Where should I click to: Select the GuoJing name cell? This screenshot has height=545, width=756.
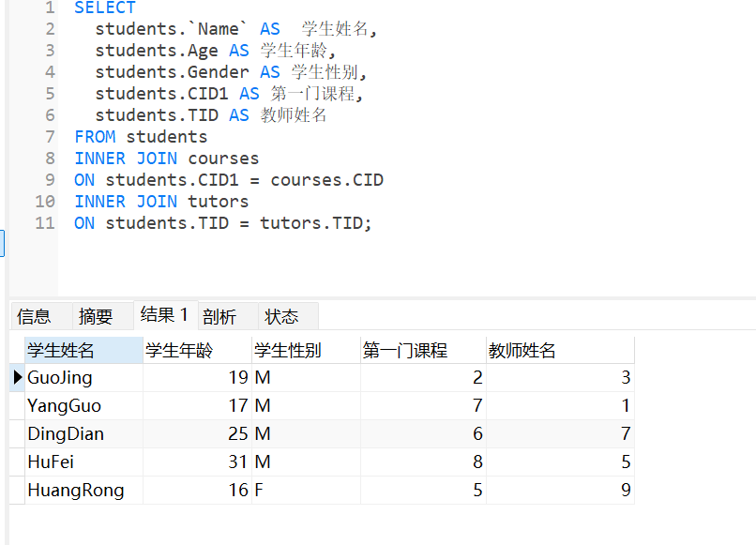(x=83, y=378)
